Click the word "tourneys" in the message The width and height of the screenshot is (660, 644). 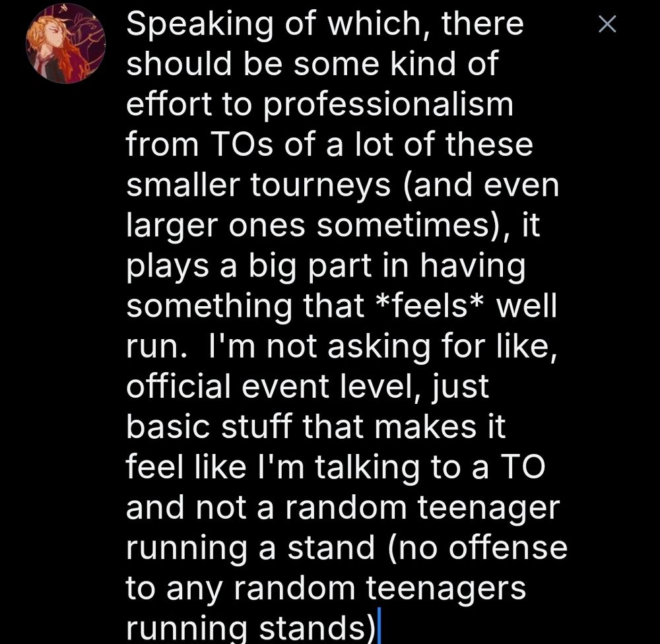pyautogui.click(x=321, y=185)
